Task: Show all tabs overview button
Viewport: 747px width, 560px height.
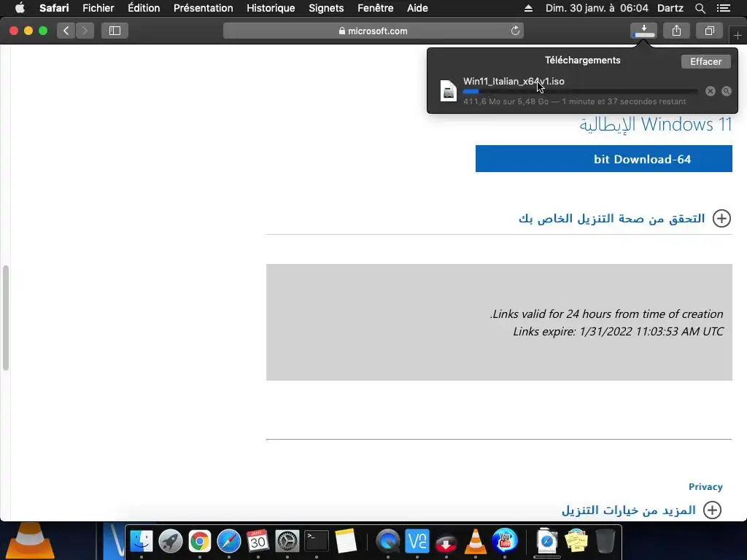Action: tap(709, 31)
